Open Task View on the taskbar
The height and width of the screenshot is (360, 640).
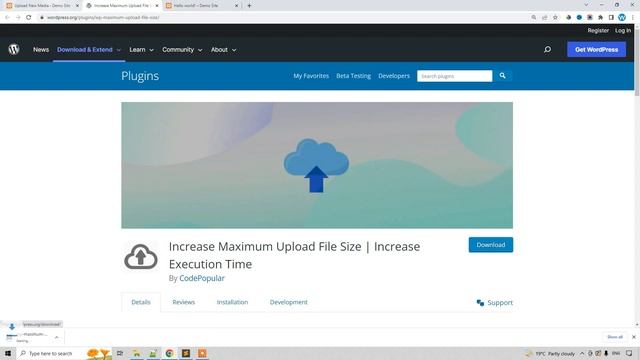click(120, 353)
